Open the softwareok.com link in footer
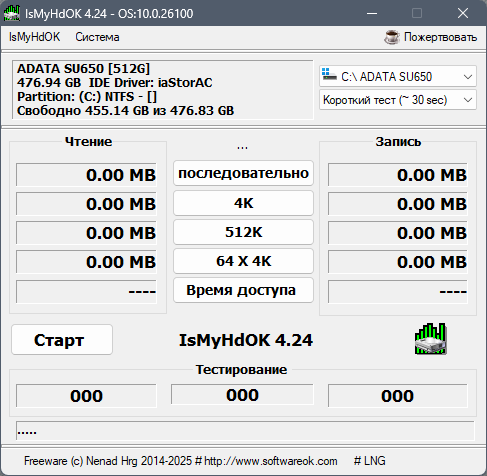Screen dimensions: 487x476 coord(271,461)
